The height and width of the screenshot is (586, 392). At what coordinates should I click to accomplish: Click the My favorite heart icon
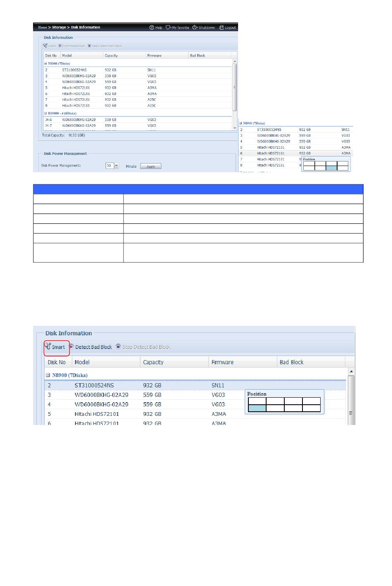(168, 28)
